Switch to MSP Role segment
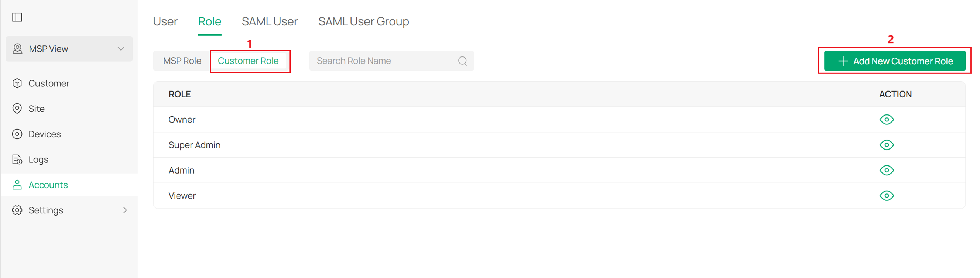The height and width of the screenshot is (278, 980). click(x=182, y=61)
